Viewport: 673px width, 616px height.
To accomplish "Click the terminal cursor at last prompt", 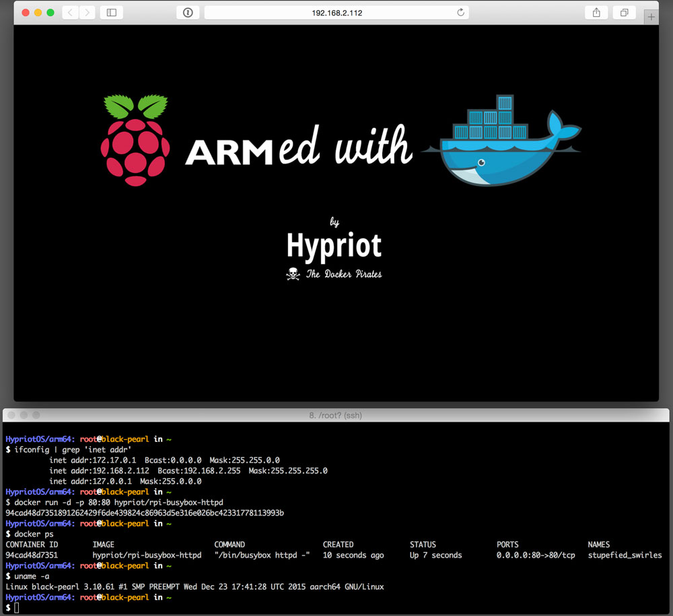I will click(x=17, y=608).
